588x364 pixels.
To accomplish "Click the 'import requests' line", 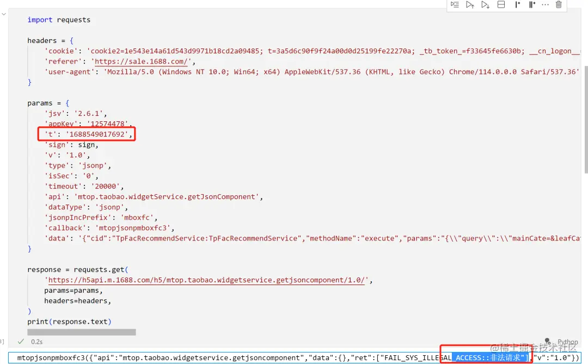I will coord(59,20).
